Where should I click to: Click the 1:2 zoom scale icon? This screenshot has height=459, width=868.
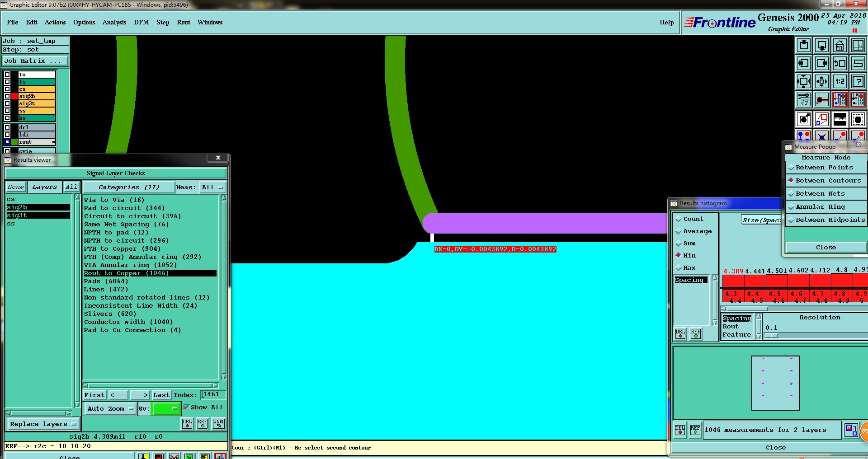pyautogui.click(x=840, y=81)
